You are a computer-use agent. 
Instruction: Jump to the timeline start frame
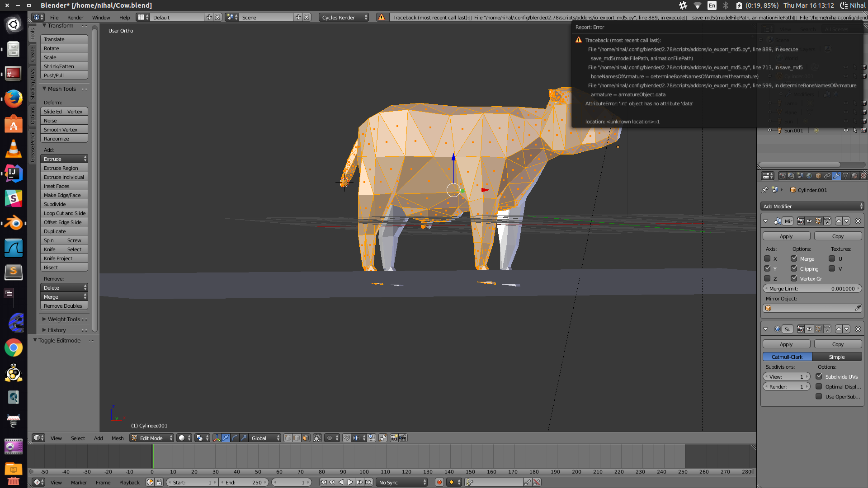323,482
